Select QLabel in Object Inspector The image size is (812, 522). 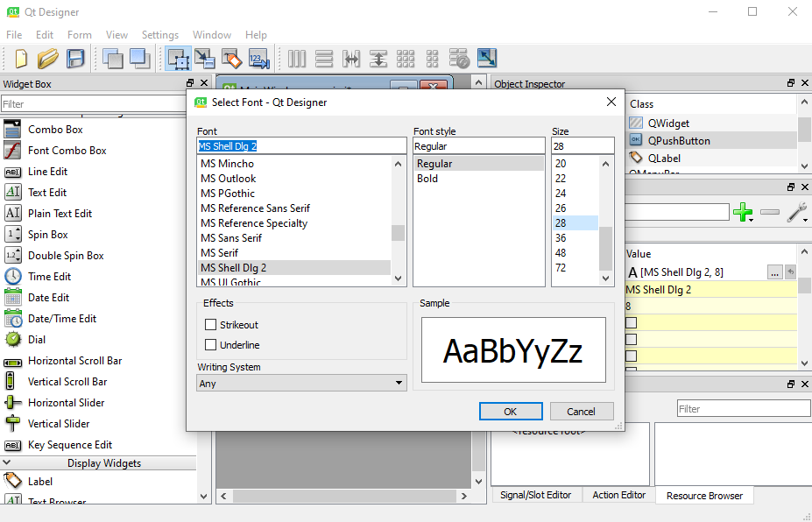point(665,159)
